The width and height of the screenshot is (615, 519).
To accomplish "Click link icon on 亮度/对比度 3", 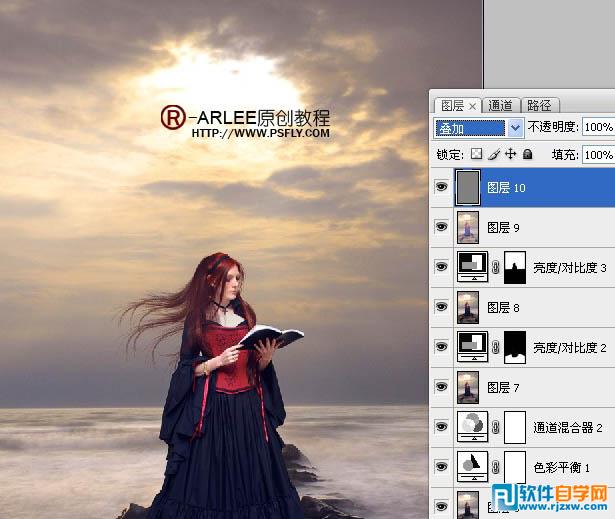I will coord(496,268).
